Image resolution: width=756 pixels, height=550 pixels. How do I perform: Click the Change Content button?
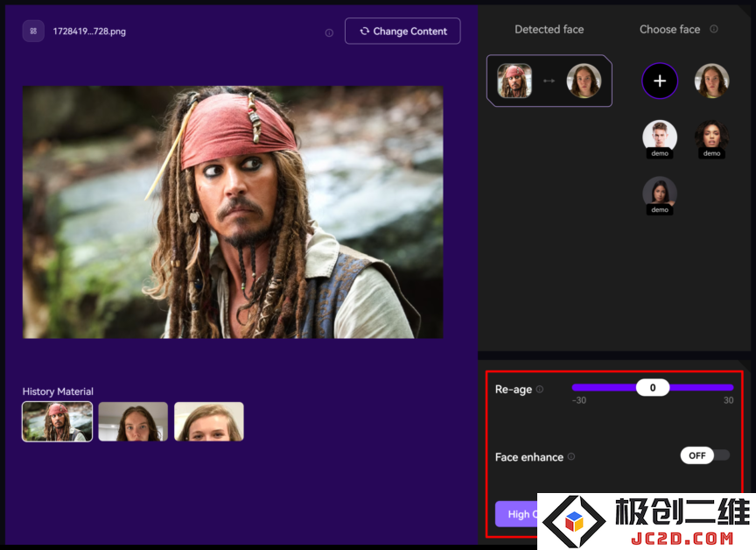[402, 31]
